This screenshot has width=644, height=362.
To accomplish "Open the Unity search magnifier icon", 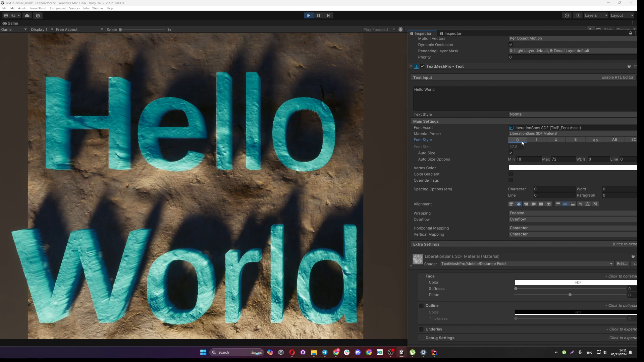I will pos(577,15).
